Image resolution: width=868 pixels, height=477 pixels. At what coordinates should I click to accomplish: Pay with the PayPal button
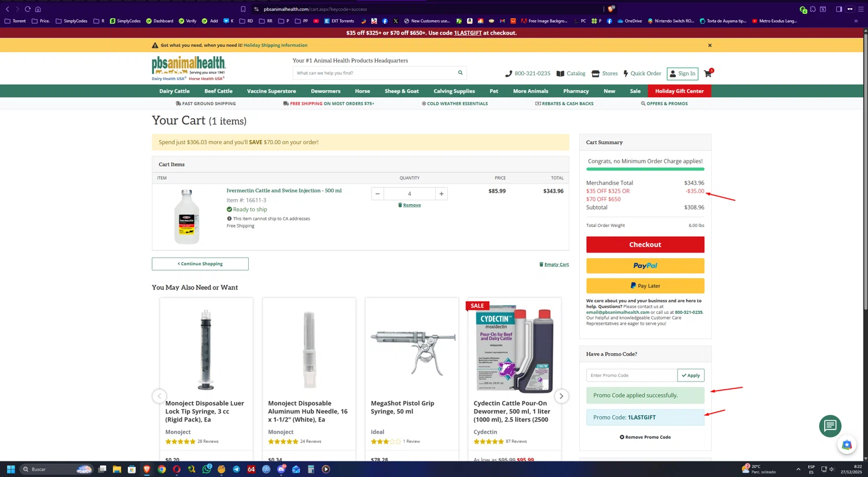[645, 266]
